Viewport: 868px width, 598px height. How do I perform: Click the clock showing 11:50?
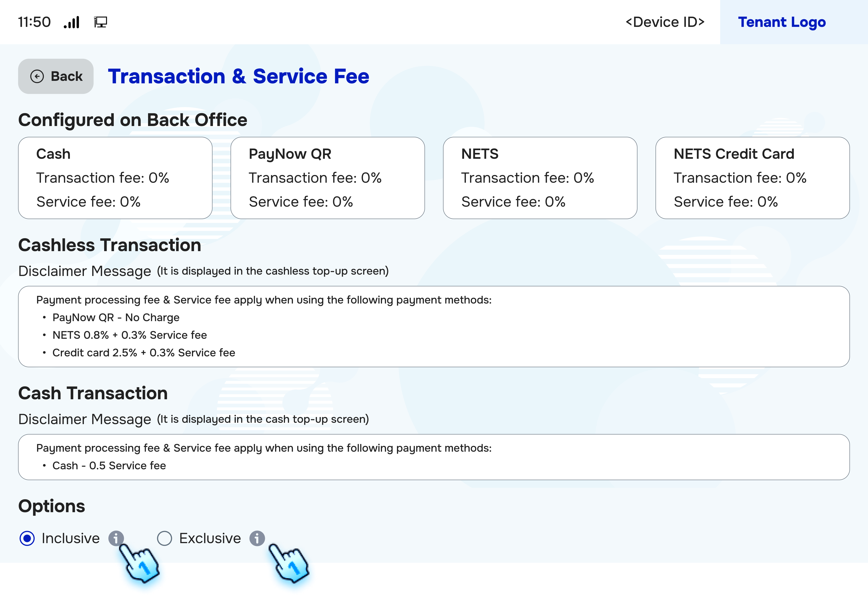(35, 22)
